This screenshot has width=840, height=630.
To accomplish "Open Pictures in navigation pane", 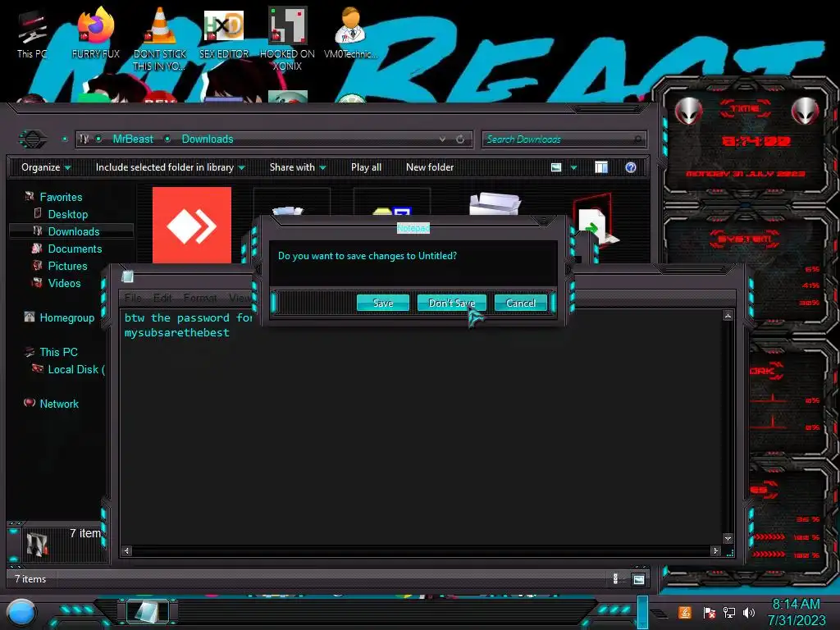I will [x=67, y=266].
